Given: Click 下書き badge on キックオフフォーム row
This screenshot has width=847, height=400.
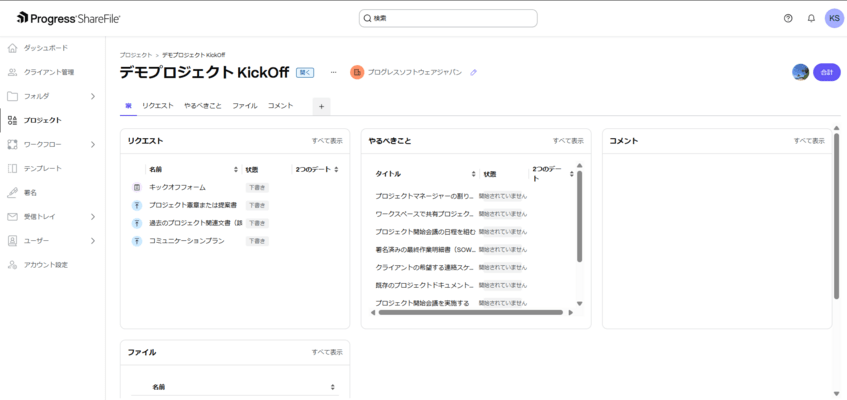Looking at the screenshot, I should tap(257, 188).
